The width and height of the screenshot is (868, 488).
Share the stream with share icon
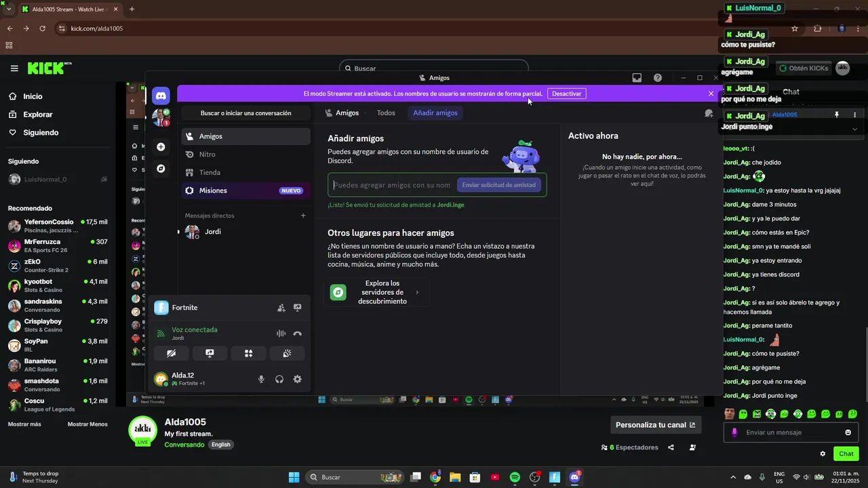pyautogui.click(x=671, y=447)
